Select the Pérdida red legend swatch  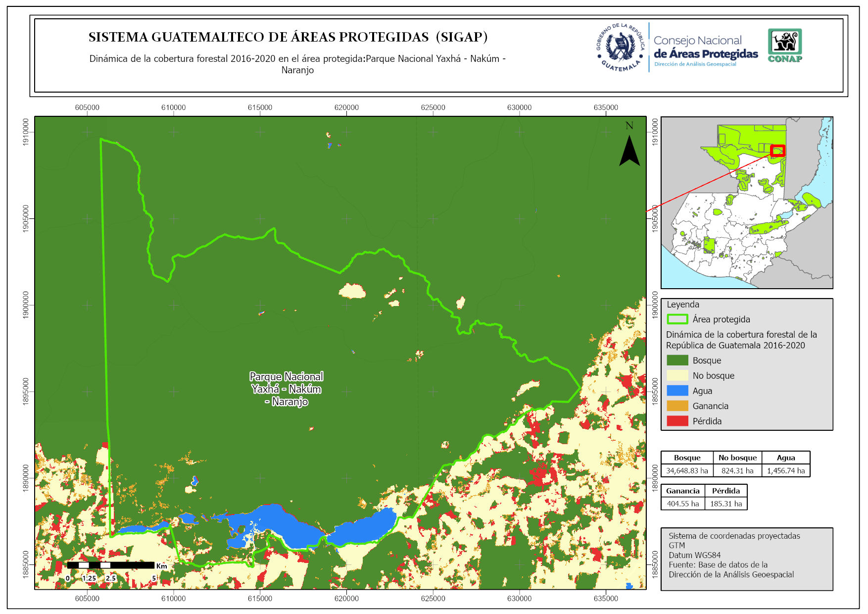click(677, 421)
